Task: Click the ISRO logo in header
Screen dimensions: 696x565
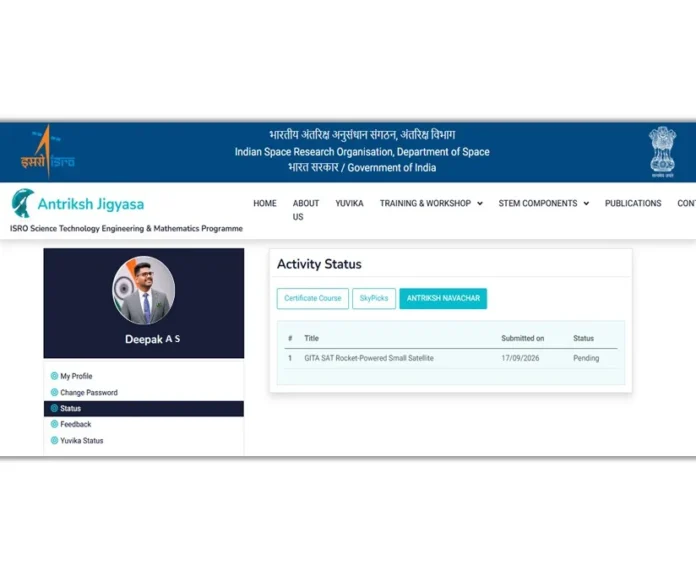Action: point(48,152)
